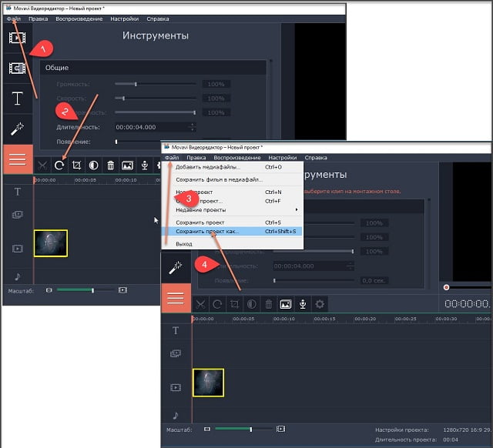Adjust the Громкость slider in back window
The width and height of the screenshot is (493, 448).
tap(156, 84)
